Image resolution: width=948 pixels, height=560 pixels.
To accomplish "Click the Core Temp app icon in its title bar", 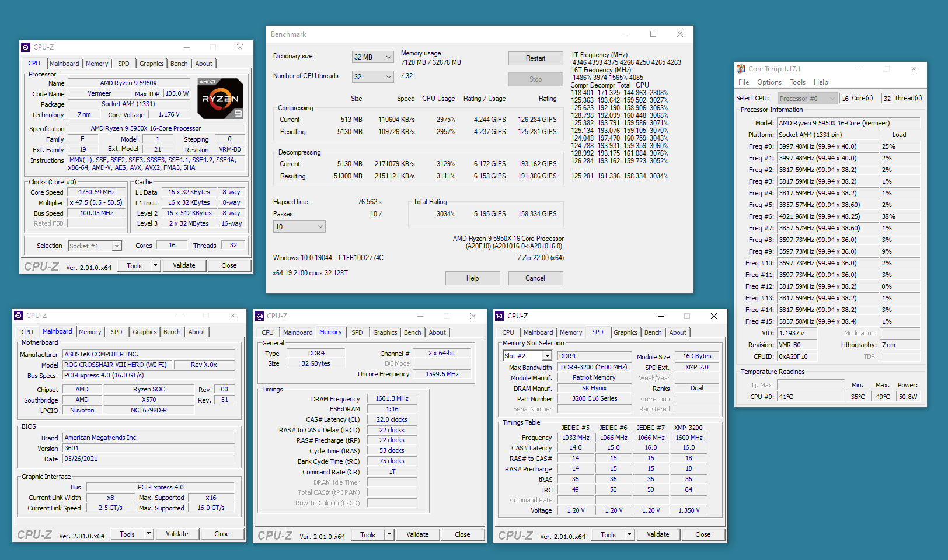I will pyautogui.click(x=741, y=69).
